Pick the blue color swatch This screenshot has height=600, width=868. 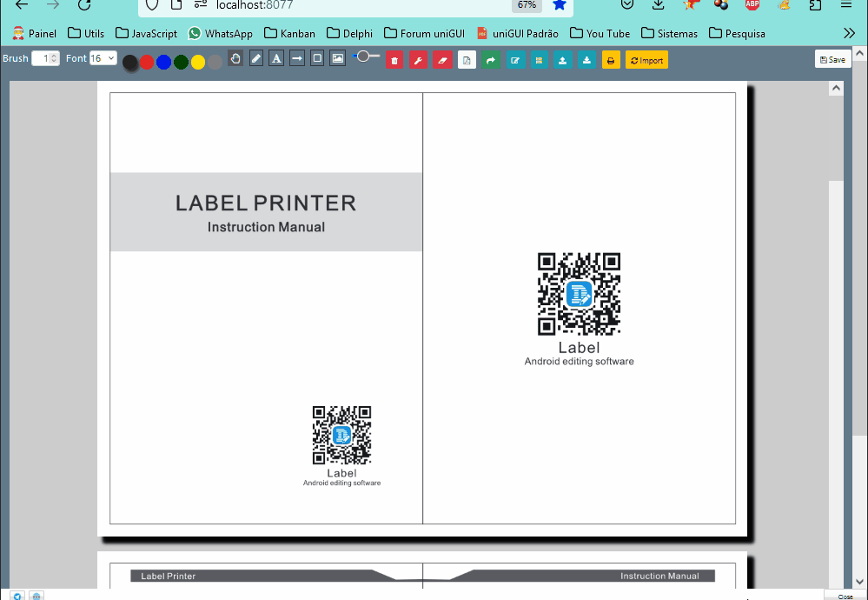[x=164, y=63]
